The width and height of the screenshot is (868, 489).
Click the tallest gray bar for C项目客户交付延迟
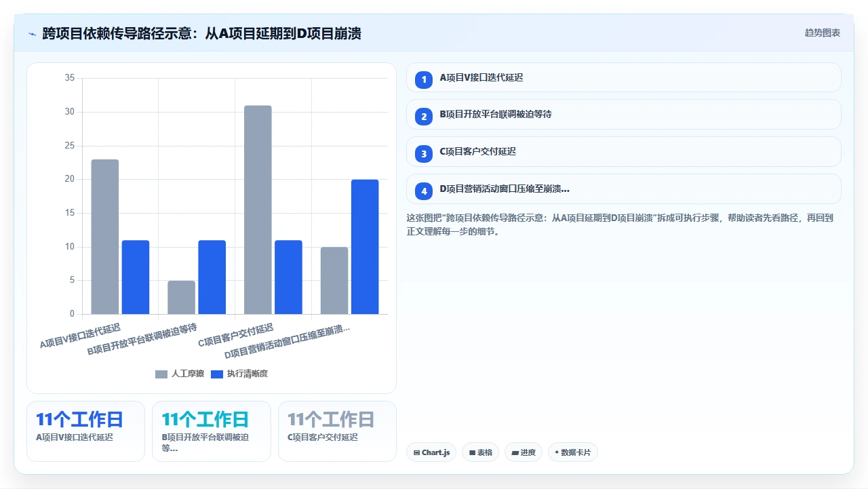[258, 210]
